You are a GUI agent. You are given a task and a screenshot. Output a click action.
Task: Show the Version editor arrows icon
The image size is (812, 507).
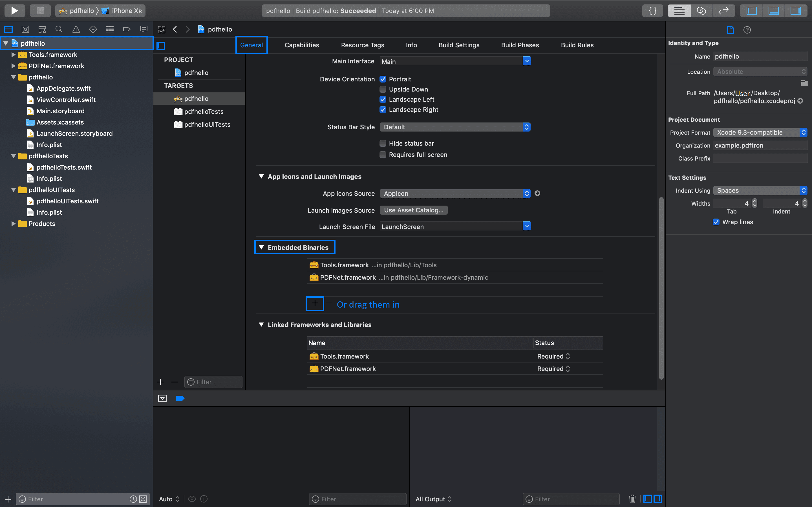tap(723, 11)
